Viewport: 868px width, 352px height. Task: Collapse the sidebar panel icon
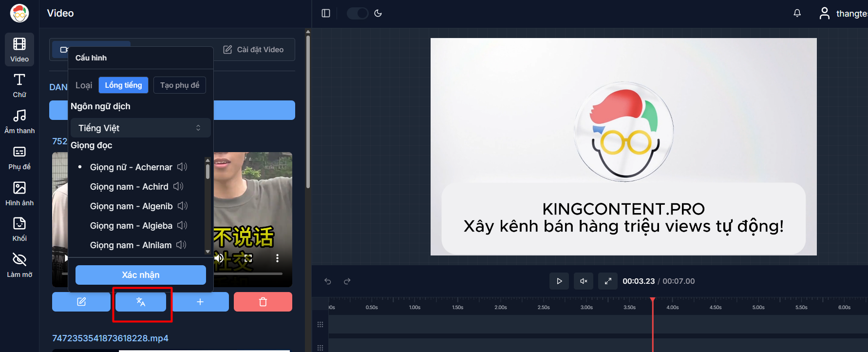[326, 13]
